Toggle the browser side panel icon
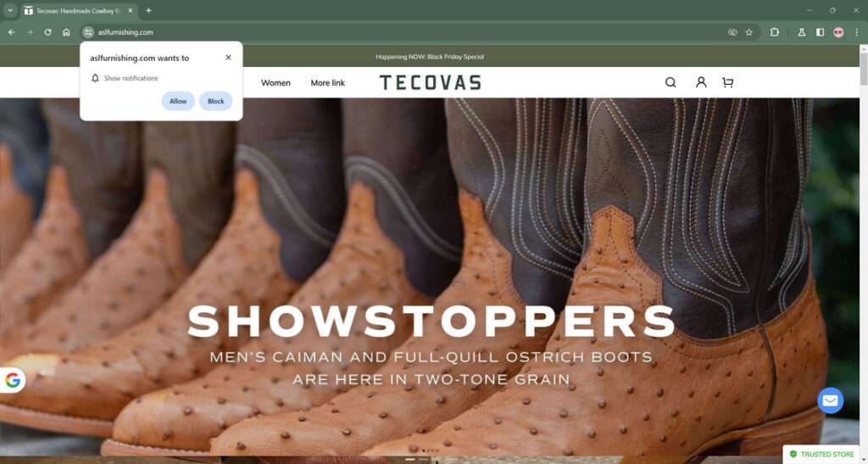Viewport: 868px width, 464px height. 820,32
